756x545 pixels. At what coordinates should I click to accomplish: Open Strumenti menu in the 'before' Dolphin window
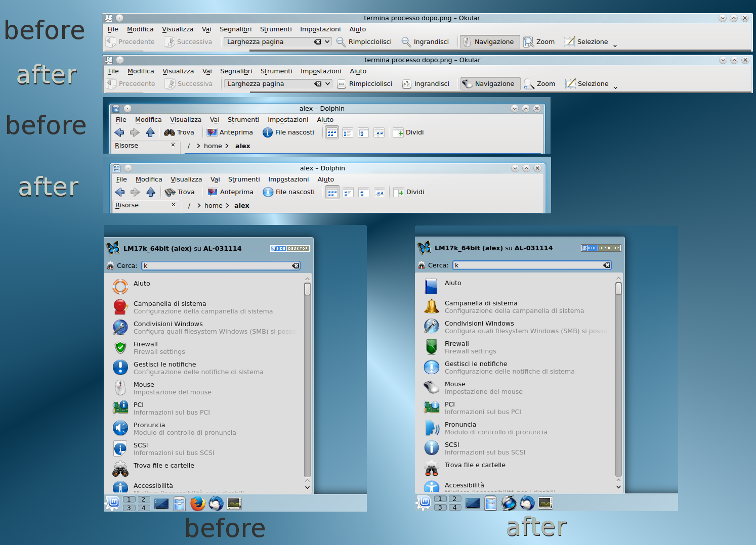click(x=243, y=120)
